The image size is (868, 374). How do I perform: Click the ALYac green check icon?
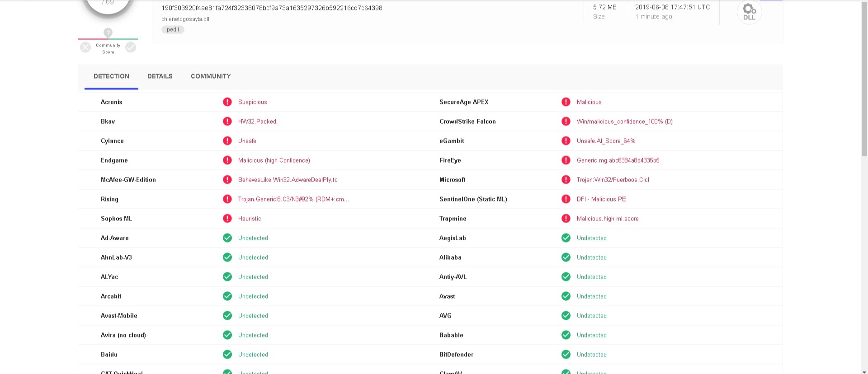tap(227, 277)
